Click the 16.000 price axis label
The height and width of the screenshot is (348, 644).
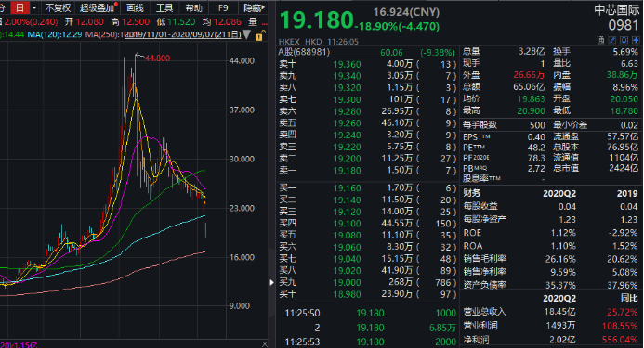(x=242, y=257)
